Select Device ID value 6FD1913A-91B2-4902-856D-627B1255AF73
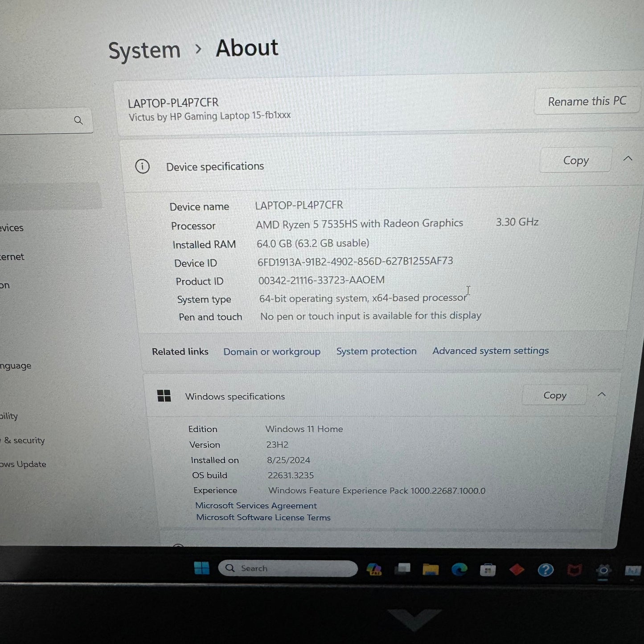Viewport: 644px width, 644px height. [x=355, y=261]
